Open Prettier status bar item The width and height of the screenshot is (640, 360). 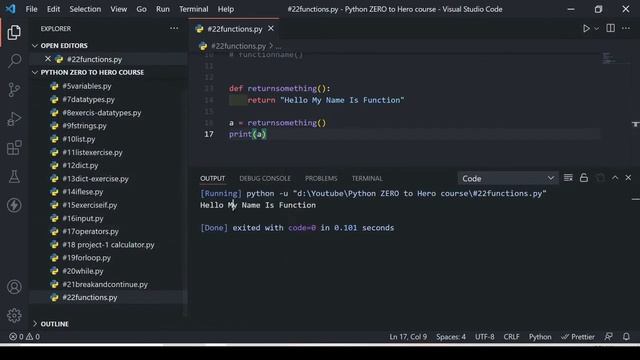[x=578, y=337]
